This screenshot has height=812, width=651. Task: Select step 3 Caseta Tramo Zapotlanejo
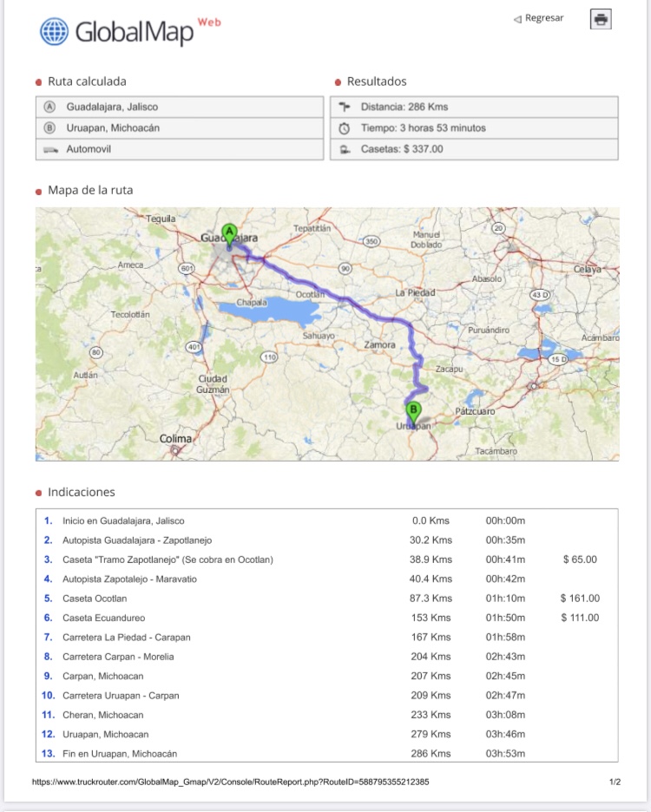point(168,560)
